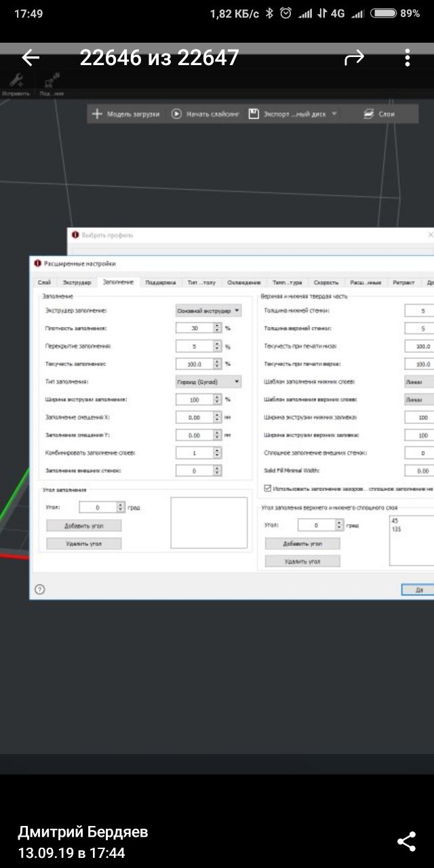Tap the 22646 из 22647 title

pyautogui.click(x=159, y=58)
